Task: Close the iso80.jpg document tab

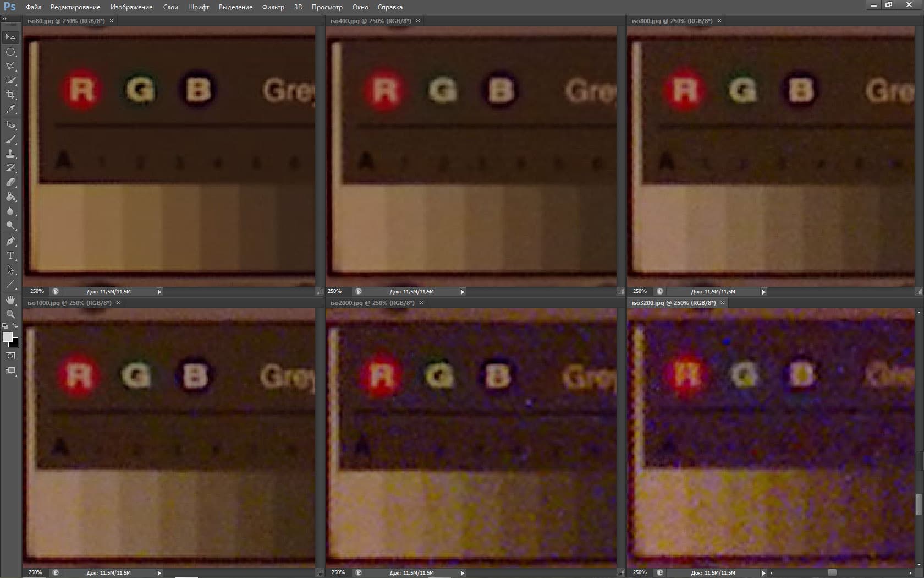Action: [112, 21]
